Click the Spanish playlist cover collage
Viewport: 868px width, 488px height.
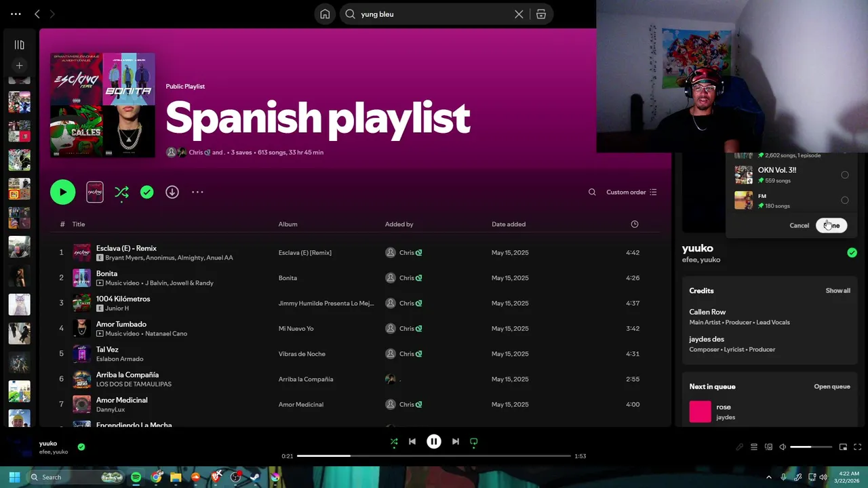[102, 105]
